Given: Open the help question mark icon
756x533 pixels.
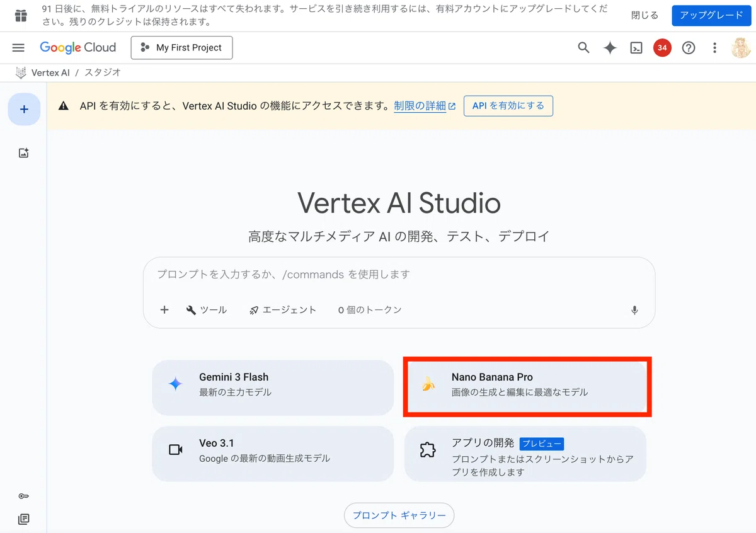Looking at the screenshot, I should coord(689,48).
